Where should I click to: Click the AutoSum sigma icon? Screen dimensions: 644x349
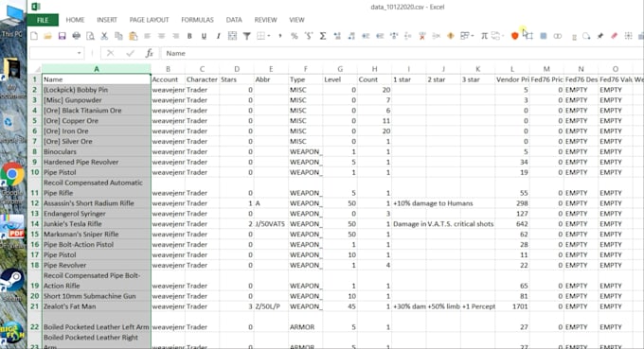(323, 36)
